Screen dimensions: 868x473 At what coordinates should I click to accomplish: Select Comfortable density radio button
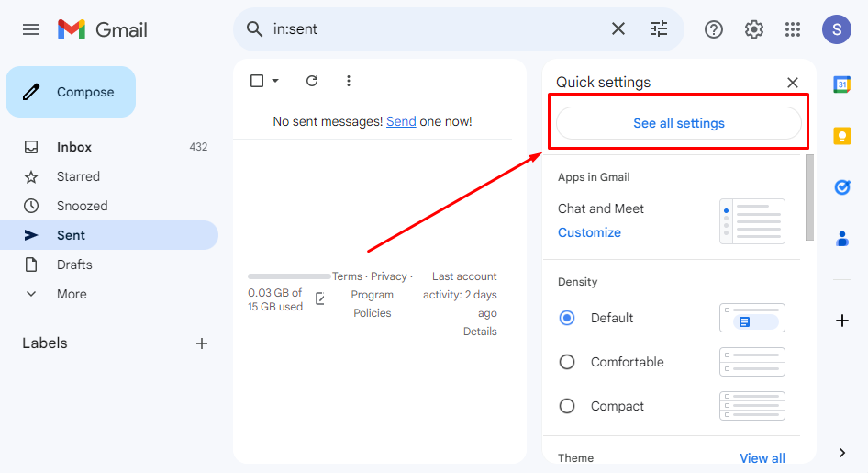(x=567, y=362)
